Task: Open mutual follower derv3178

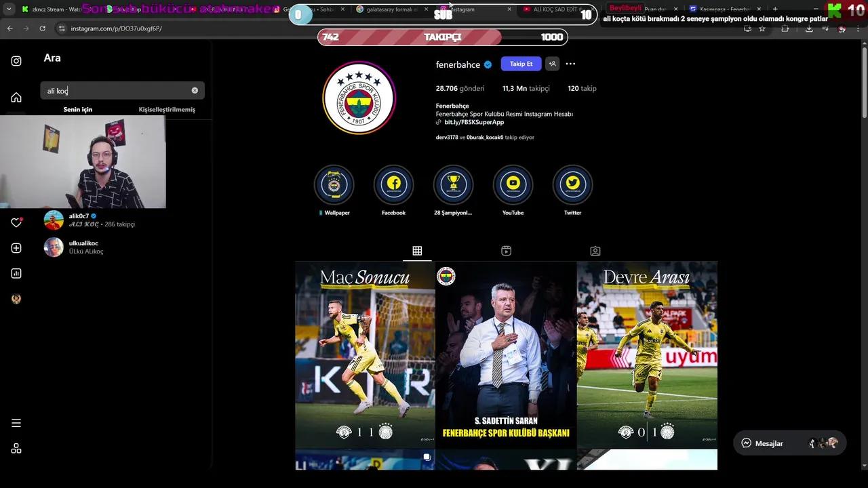Action: (447, 137)
